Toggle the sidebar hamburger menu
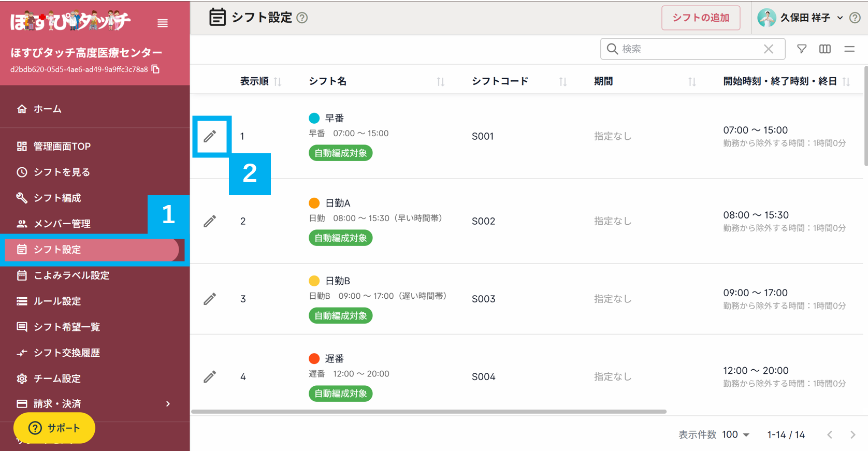The image size is (868, 451). pos(163,23)
